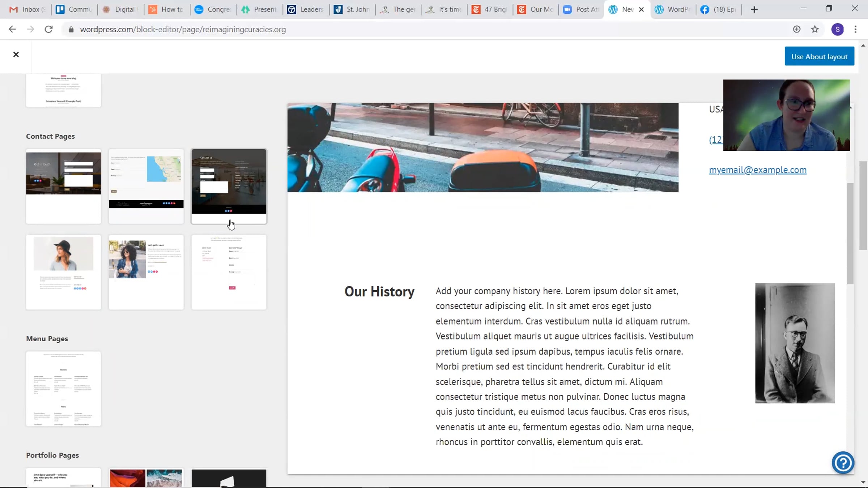Screen dimensions: 868x488
Task: Click the browser reload icon
Action: tap(48, 29)
